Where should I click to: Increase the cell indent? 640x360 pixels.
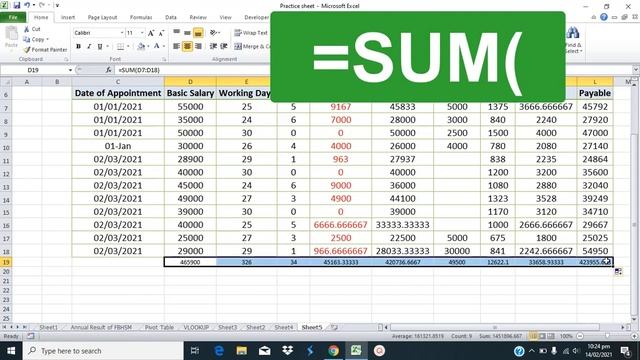224,47
